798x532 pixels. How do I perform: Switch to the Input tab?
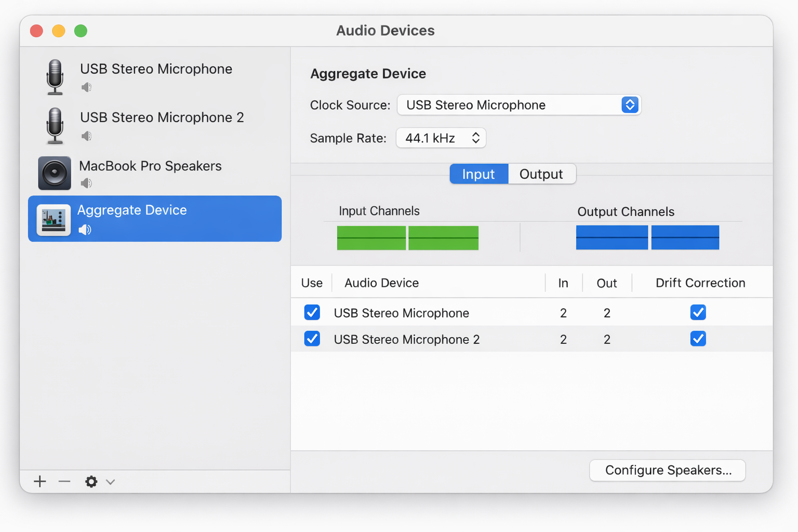pos(479,174)
